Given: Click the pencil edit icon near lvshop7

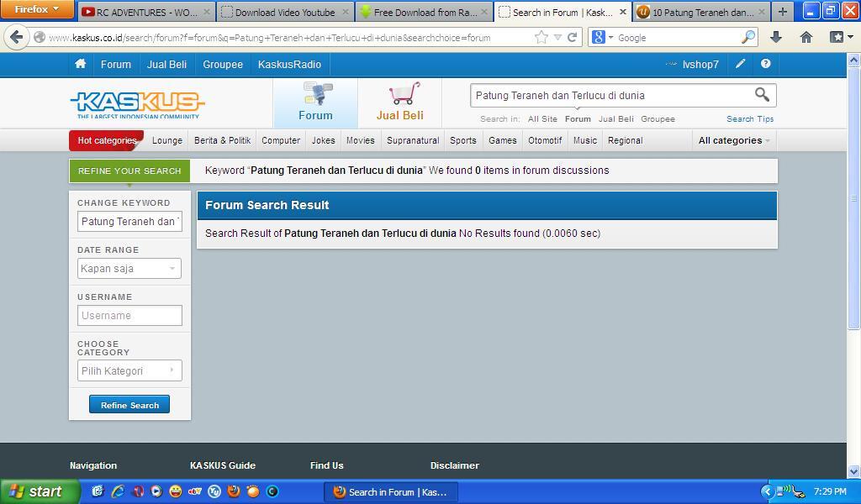Looking at the screenshot, I should [x=740, y=64].
